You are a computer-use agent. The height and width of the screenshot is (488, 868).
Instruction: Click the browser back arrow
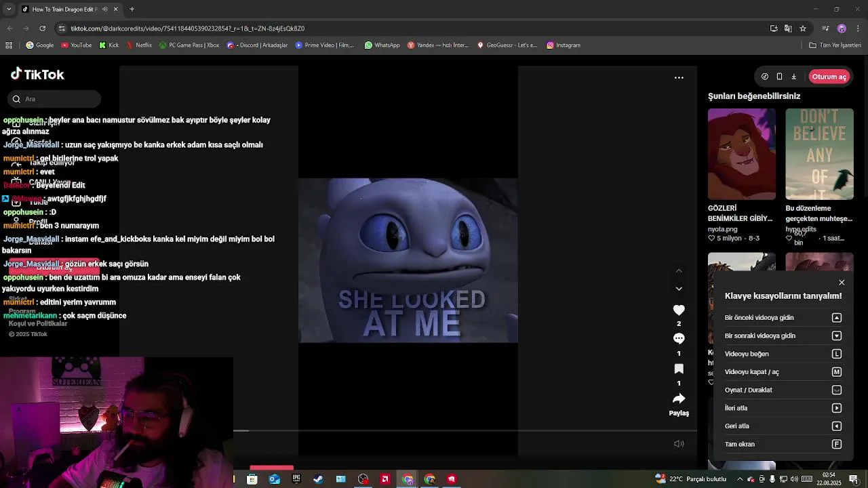9,28
